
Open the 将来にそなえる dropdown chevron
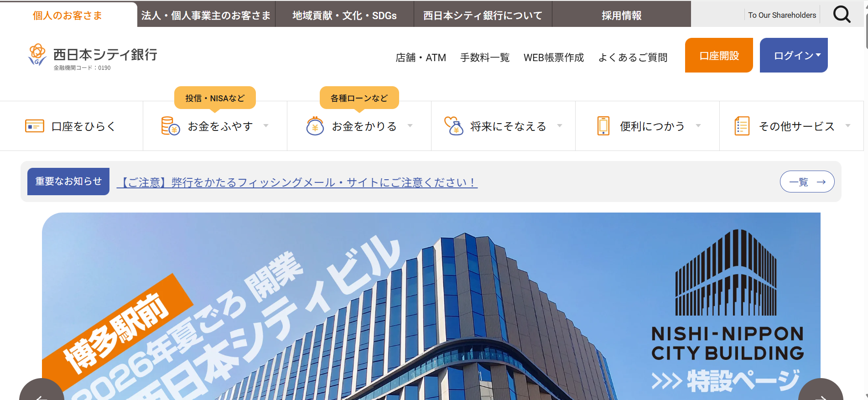[x=560, y=126]
